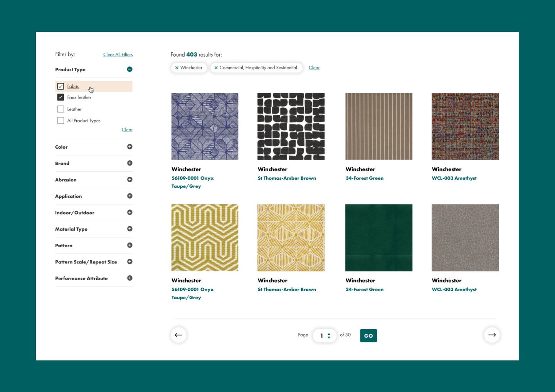The width and height of the screenshot is (555, 392).
Task: Expand the Color filter plus icon
Action: pyautogui.click(x=129, y=147)
